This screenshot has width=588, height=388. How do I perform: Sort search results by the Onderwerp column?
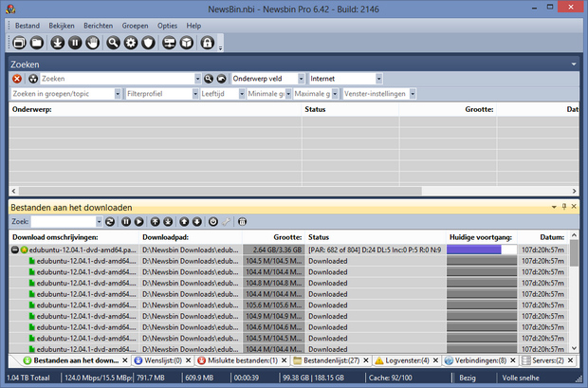pyautogui.click(x=156, y=110)
